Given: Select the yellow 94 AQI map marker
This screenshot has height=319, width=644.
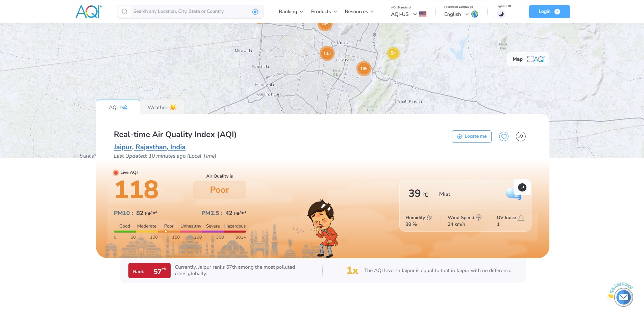Looking at the screenshot, I should pyautogui.click(x=393, y=53).
